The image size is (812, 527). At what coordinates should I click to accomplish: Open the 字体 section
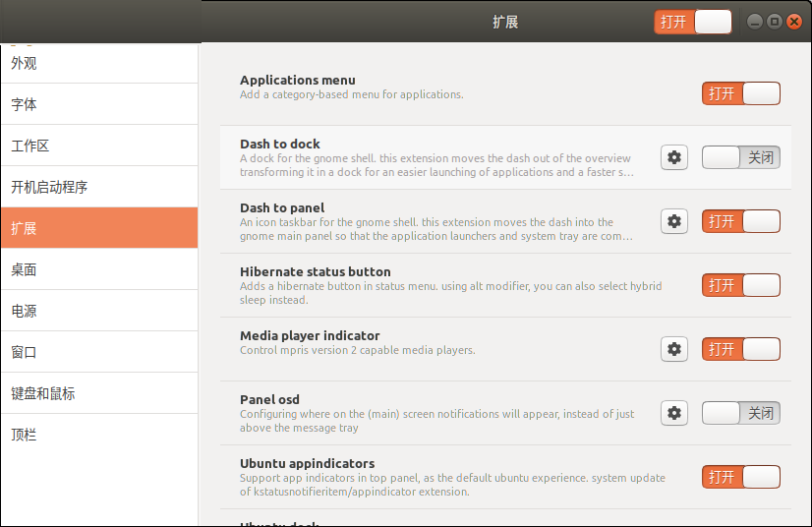(x=98, y=104)
